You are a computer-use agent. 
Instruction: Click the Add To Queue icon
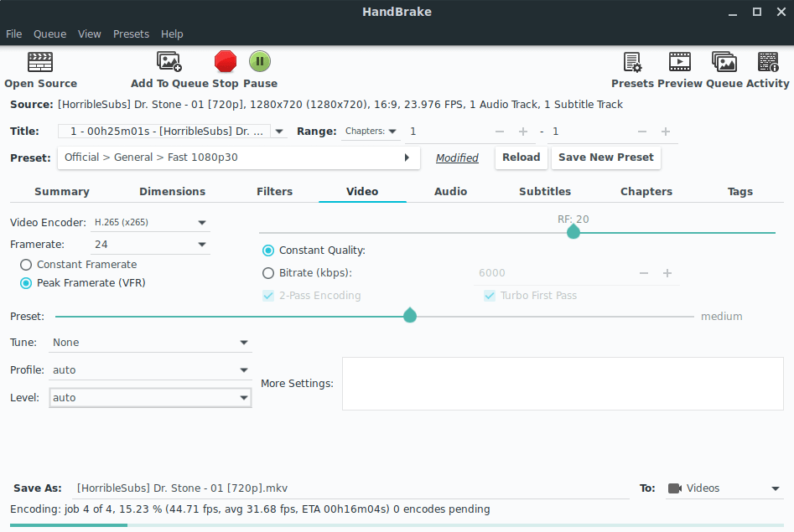pos(169,62)
